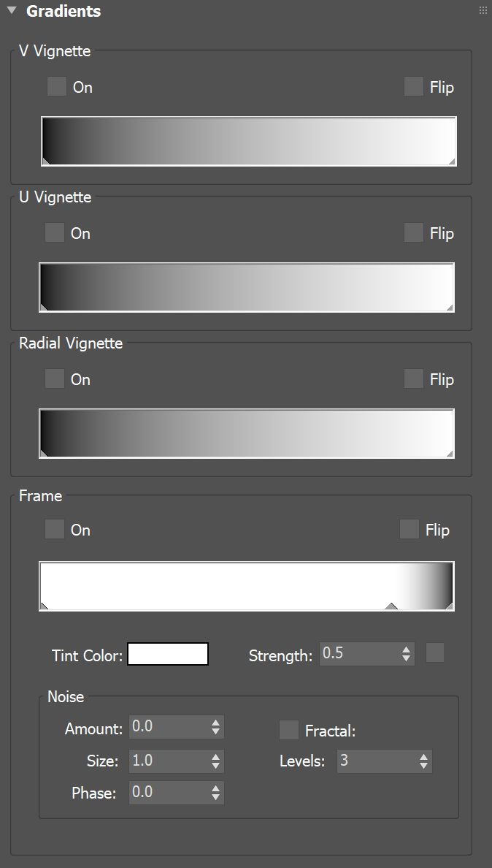Screen dimensions: 492x868
Task: Open the U Vignette gradient editor
Action: (246, 286)
